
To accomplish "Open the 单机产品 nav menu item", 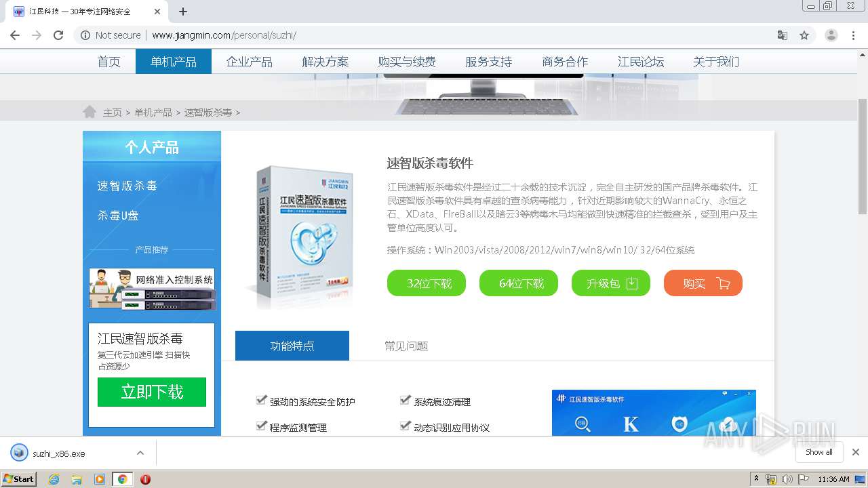I will 174,62.
